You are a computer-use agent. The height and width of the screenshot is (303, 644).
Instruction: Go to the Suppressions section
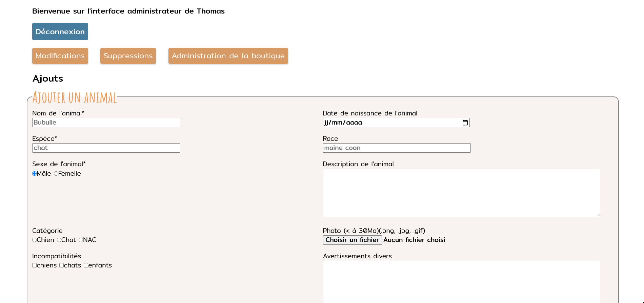pyautogui.click(x=128, y=56)
